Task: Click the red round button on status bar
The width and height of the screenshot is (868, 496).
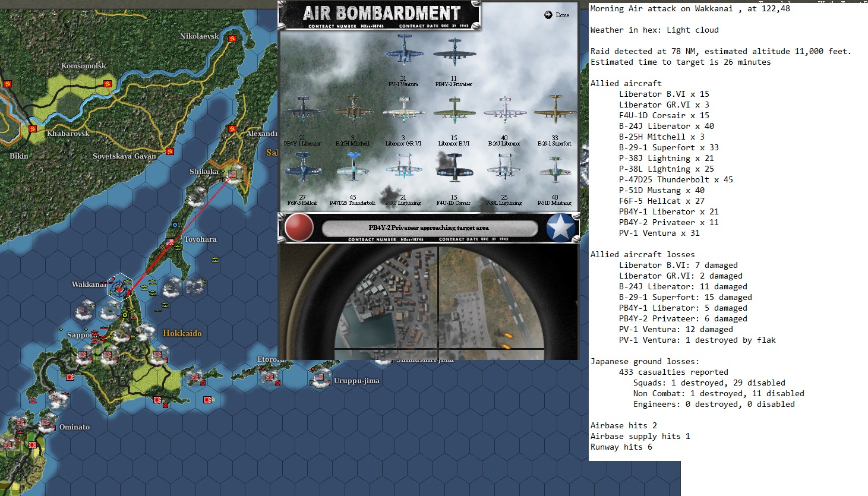Action: tap(299, 228)
